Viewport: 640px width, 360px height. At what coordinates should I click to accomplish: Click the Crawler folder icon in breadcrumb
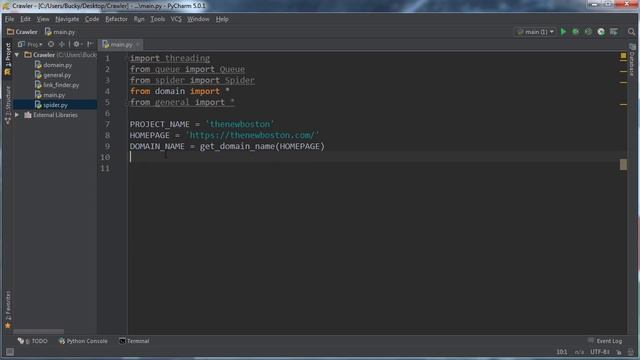[11, 31]
